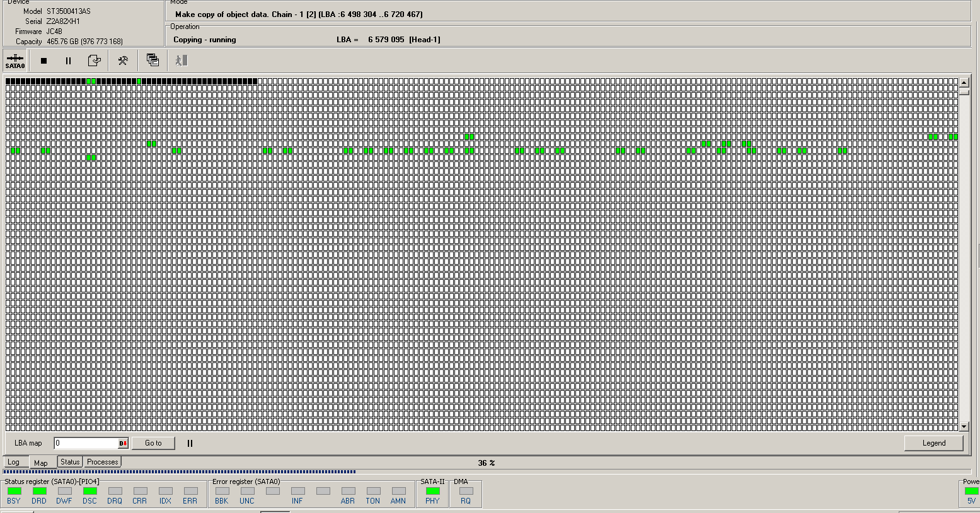This screenshot has width=980, height=513.
Task: Open the cascaded windows icon
Action: 153,60
